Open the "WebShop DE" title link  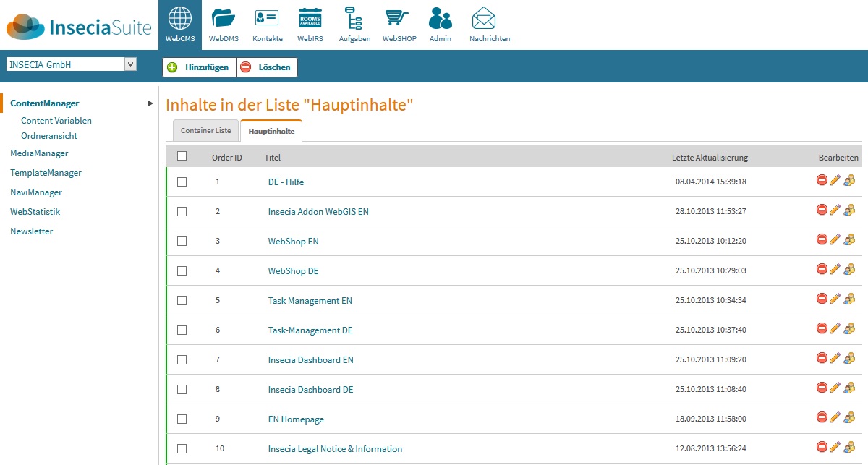point(293,271)
